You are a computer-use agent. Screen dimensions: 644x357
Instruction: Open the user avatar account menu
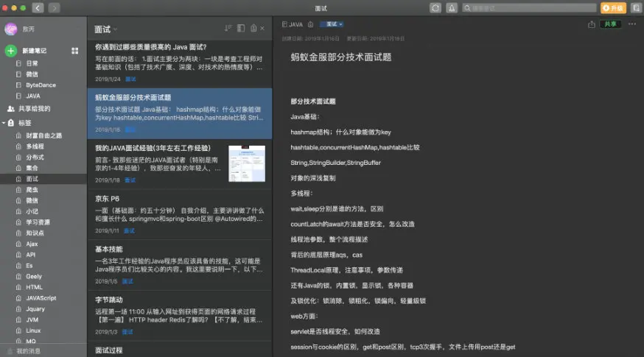pos(10,29)
